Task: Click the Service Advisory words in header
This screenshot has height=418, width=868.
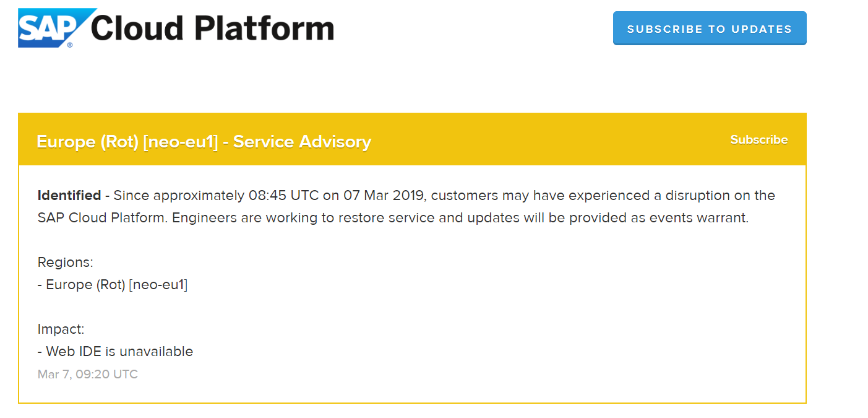Action: (x=303, y=142)
